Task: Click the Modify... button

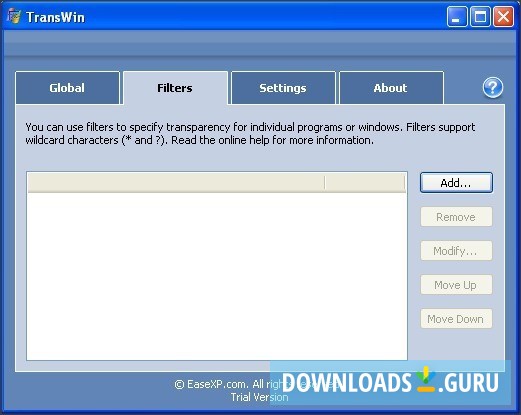Action: point(456,251)
